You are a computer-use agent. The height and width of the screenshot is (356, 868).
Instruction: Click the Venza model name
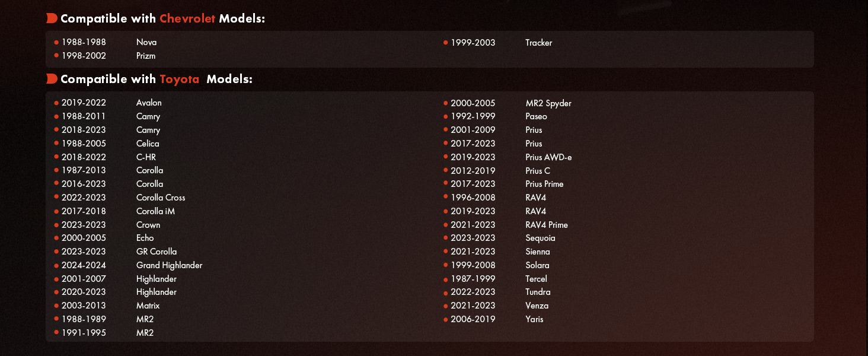pyautogui.click(x=537, y=306)
